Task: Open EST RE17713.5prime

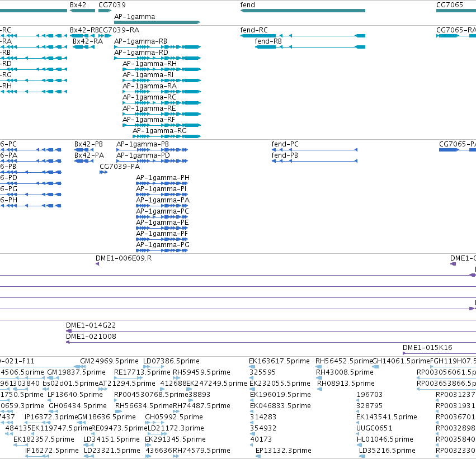Action: pyautogui.click(x=142, y=372)
